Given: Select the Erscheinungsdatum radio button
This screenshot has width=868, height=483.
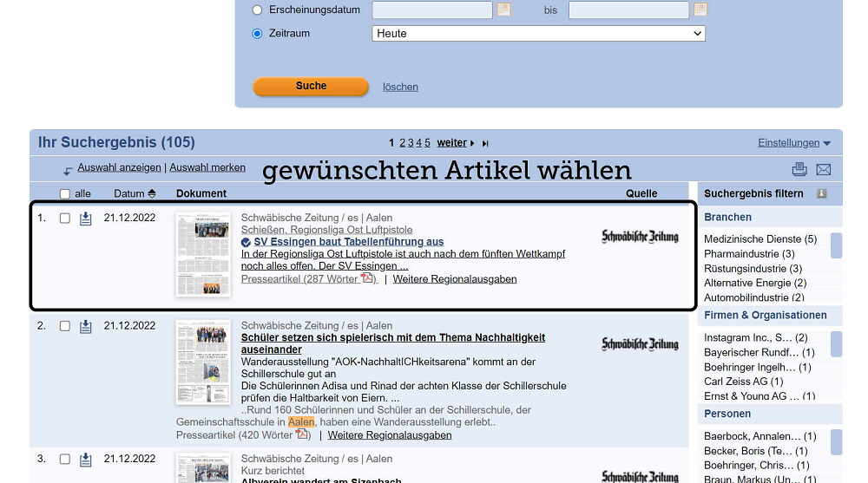Looking at the screenshot, I should 257,10.
